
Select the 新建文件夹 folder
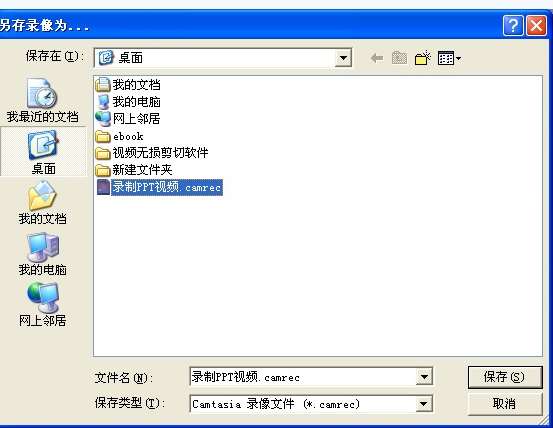click(134, 170)
